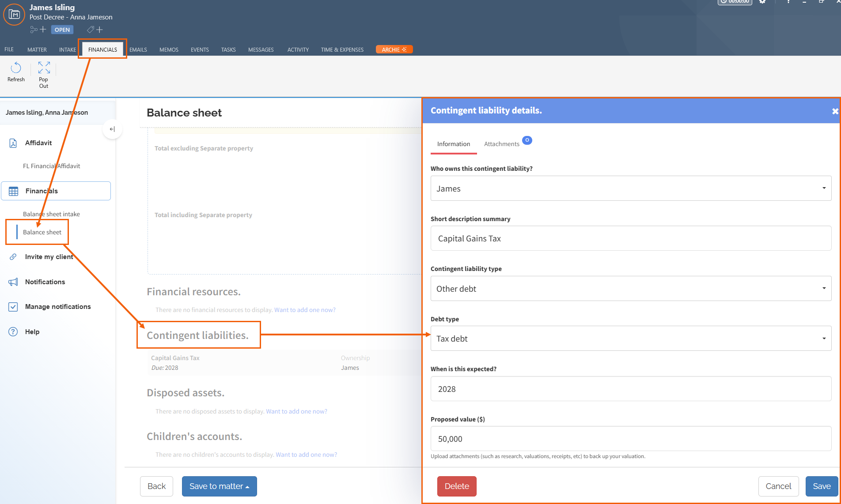841x504 pixels.
Task: Open the Save to matter dropdown button
Action: [220, 486]
